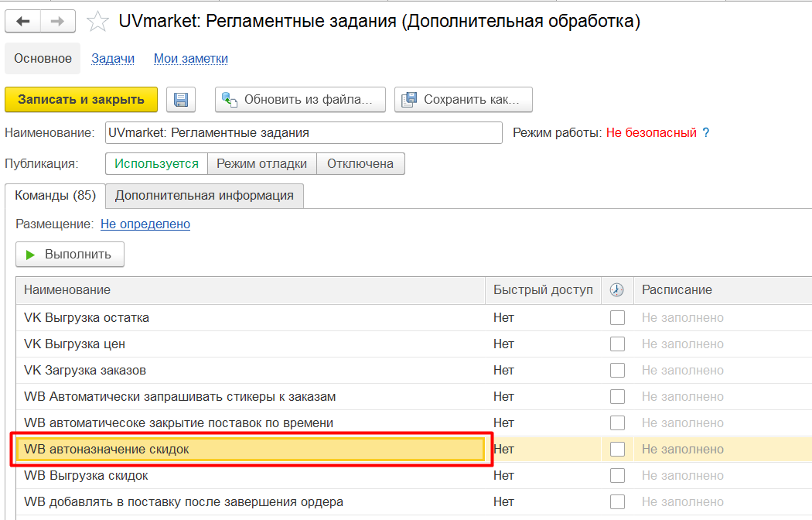Click the Быстрый доступ column header

point(543,290)
